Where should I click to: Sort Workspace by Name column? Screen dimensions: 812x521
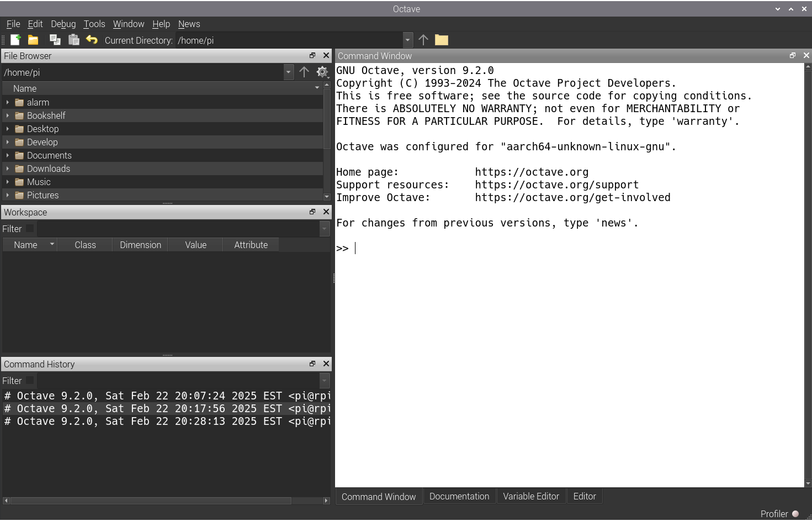click(x=30, y=245)
